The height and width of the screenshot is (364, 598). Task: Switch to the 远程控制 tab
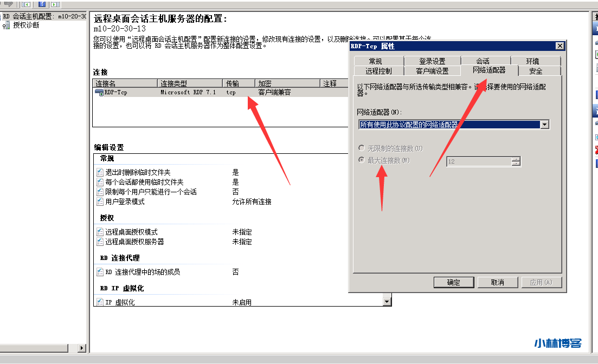click(379, 71)
